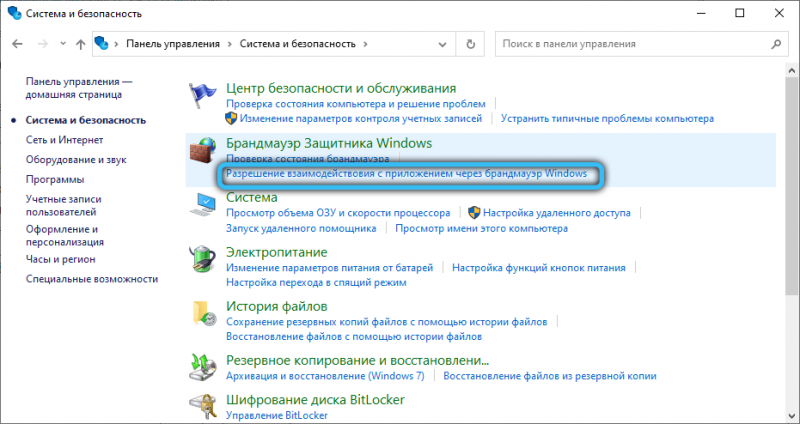The height and width of the screenshot is (424, 800).
Task: Click Изменение параметров контроля учетных записей
Action: coord(361,119)
